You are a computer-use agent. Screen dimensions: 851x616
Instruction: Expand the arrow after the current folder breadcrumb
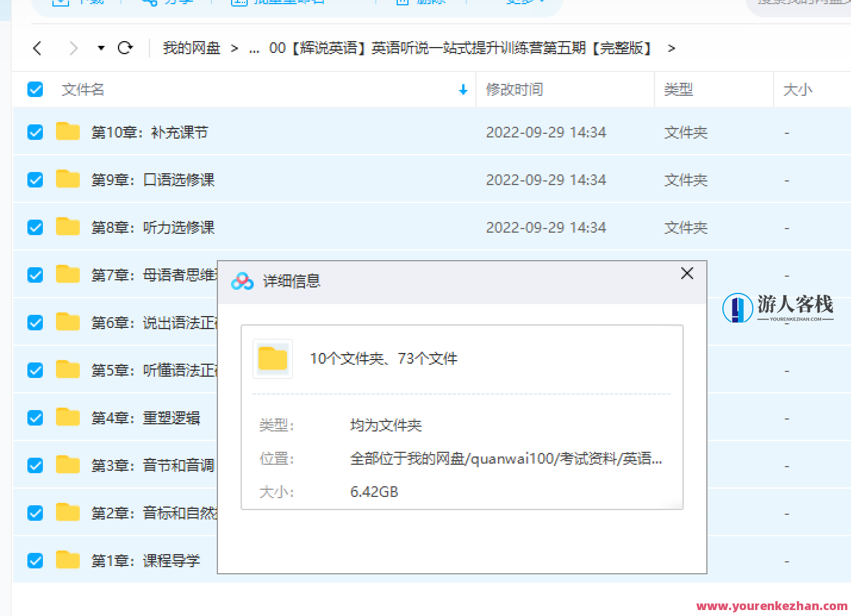(671, 49)
